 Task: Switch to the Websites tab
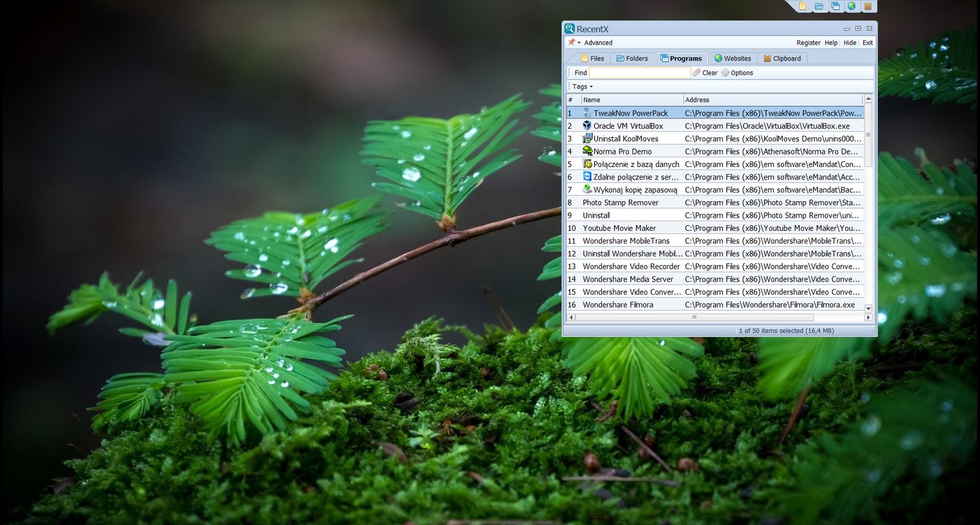pyautogui.click(x=733, y=58)
